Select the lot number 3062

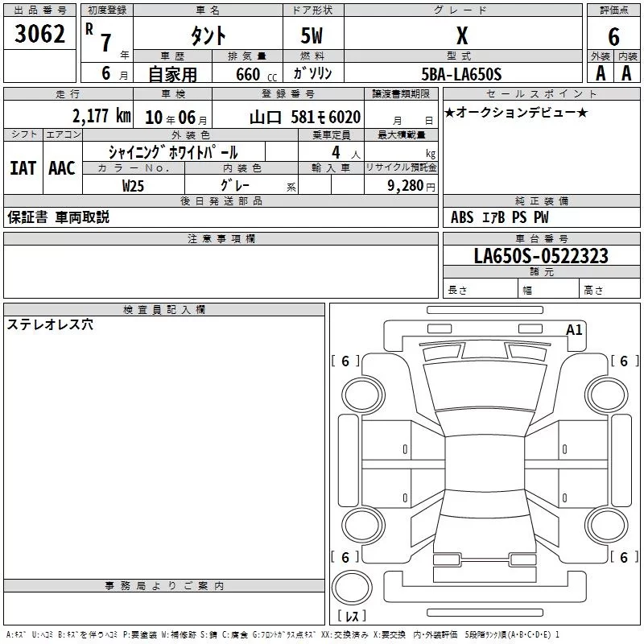click(x=40, y=35)
